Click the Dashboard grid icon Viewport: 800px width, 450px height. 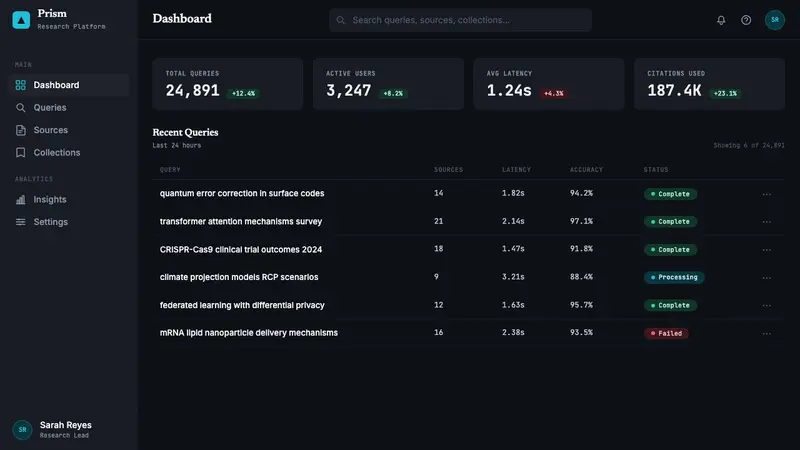(20, 85)
